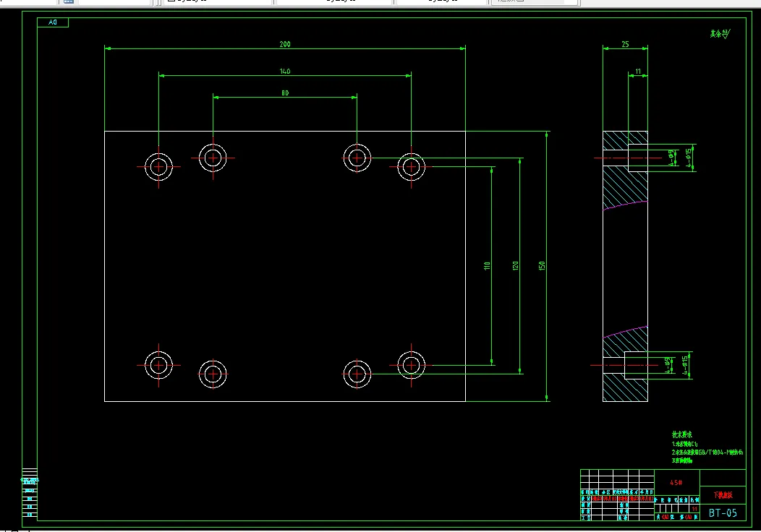Select the 200 overall width dimension text
The image size is (761, 532).
pos(285,44)
